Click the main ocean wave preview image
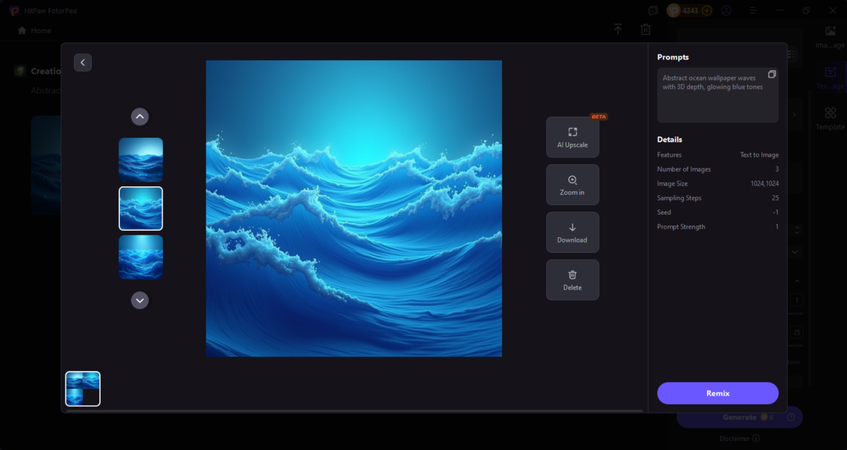This screenshot has height=450, width=847. pos(354,208)
